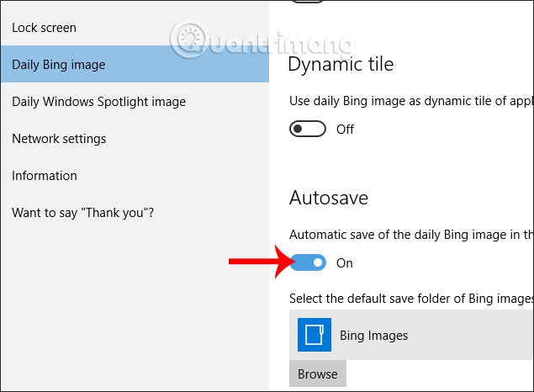The image size is (534, 392).
Task: Click the 'Automatic save of the daily Bing image' text
Action: pyautogui.click(x=411, y=235)
